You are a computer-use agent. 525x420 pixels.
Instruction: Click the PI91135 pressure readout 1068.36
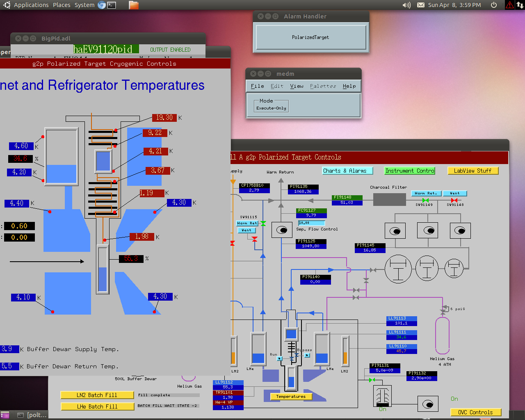point(303,192)
